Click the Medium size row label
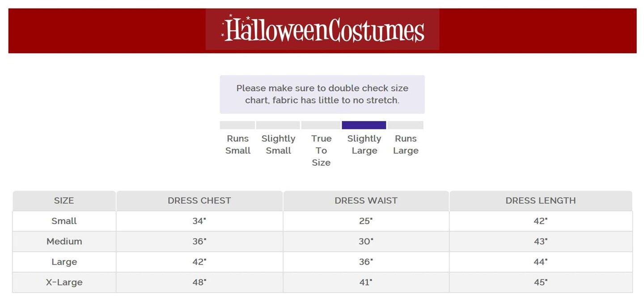 click(64, 242)
